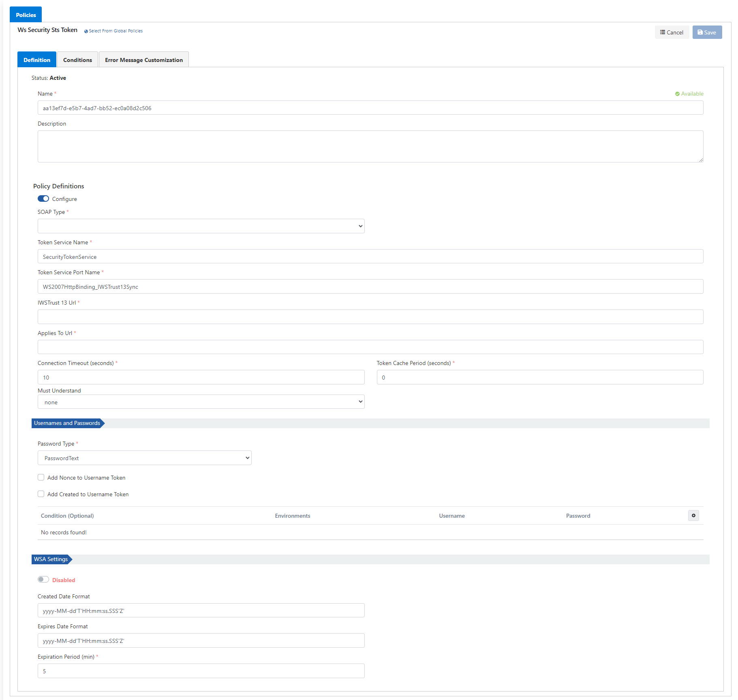The image size is (738, 700).
Task: Toggle the Configure switch off
Action: (43, 198)
